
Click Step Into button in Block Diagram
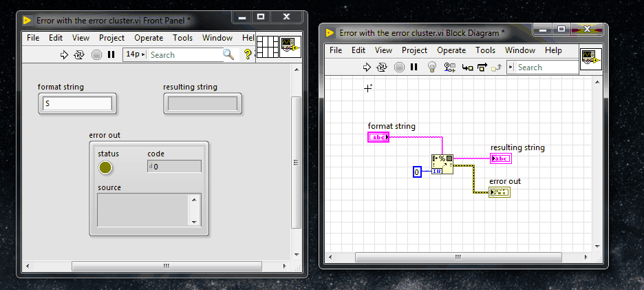[x=467, y=67]
